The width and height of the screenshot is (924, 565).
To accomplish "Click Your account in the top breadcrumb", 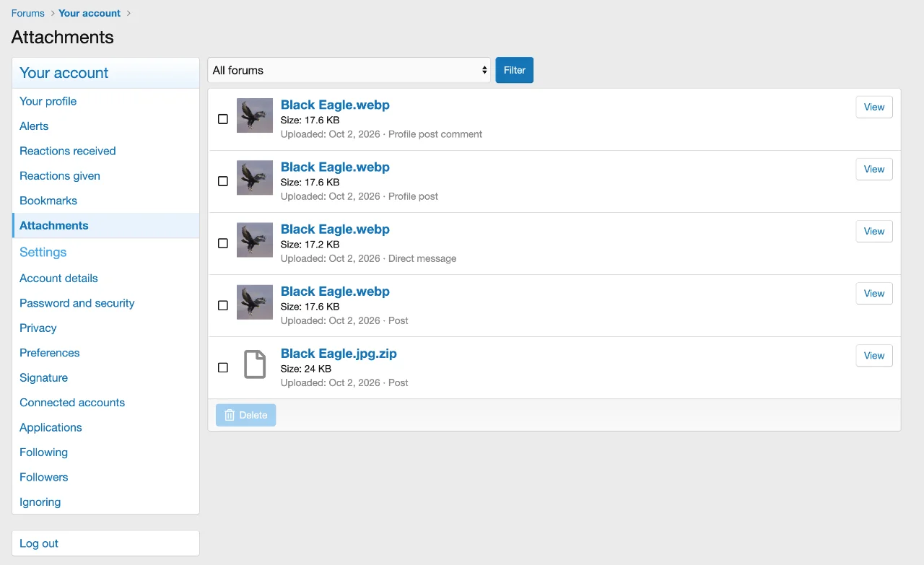I will [90, 13].
